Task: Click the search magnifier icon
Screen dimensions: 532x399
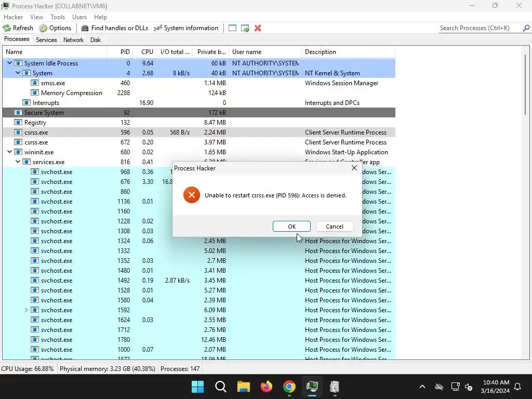Action: click(526, 28)
